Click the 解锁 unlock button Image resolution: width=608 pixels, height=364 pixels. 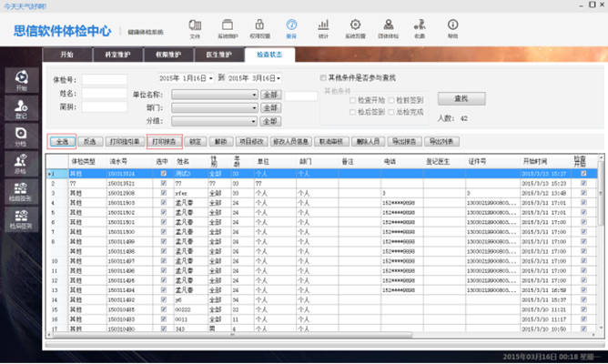[220, 142]
